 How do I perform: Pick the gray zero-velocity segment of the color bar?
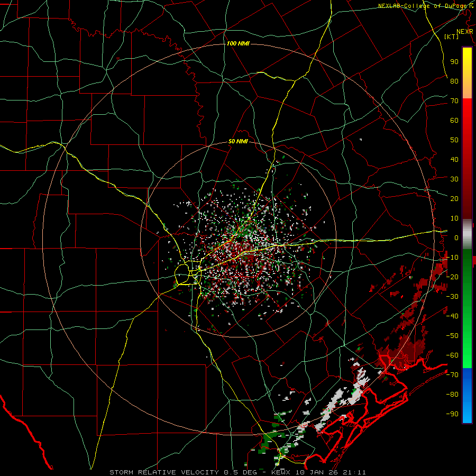[467, 234]
